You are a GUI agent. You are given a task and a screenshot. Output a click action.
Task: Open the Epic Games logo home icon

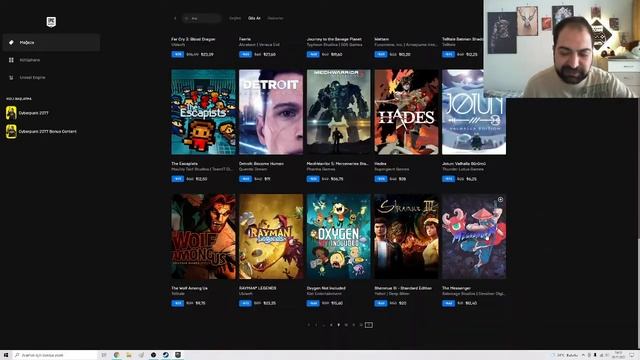[51, 22]
